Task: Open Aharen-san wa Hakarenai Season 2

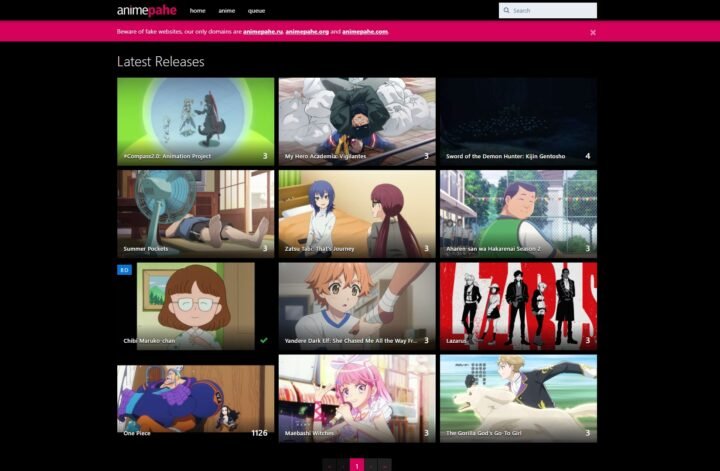Action: pos(518,214)
